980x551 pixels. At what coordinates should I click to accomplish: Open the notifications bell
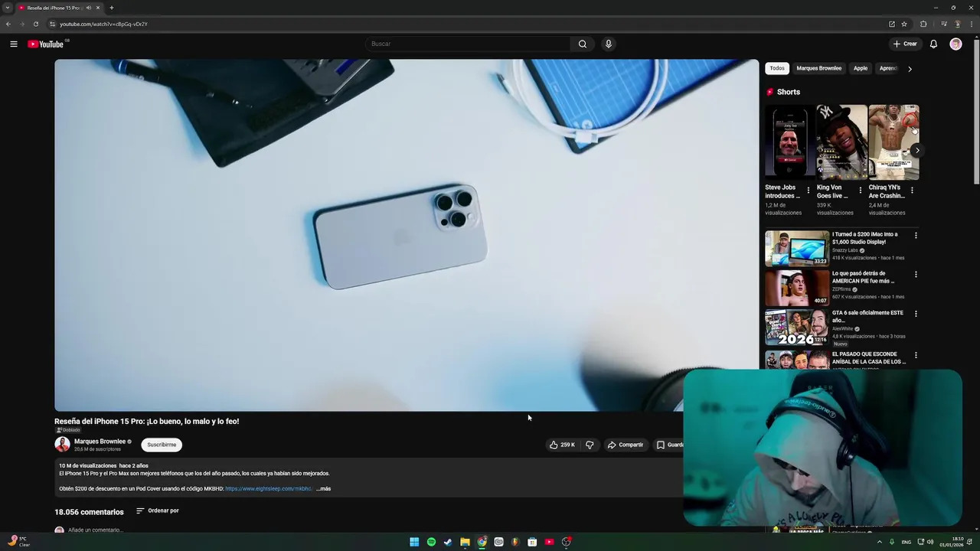(x=933, y=44)
